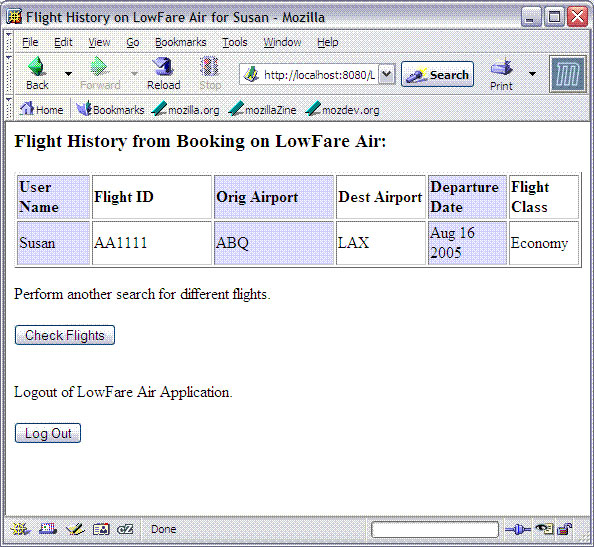Screen dimensions: 594x547
Task: Open Mail icon in status bar
Action: tap(48, 529)
